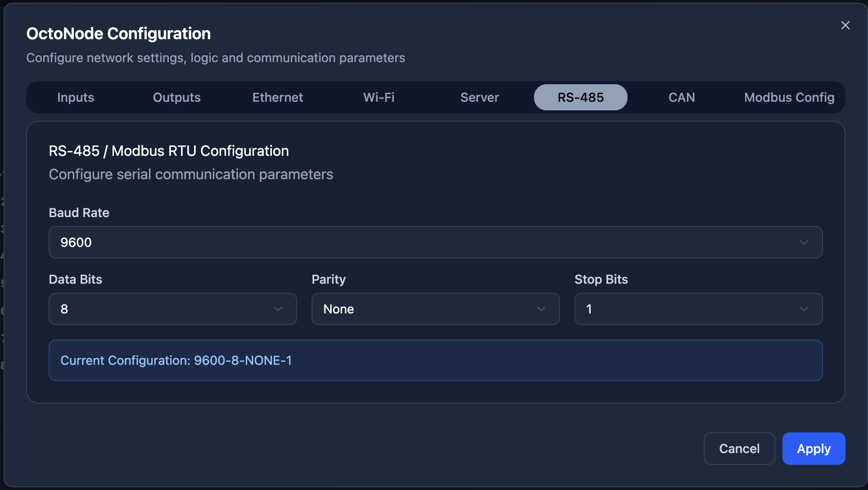
Task: Open the Modbus Config tab
Action: point(789,97)
